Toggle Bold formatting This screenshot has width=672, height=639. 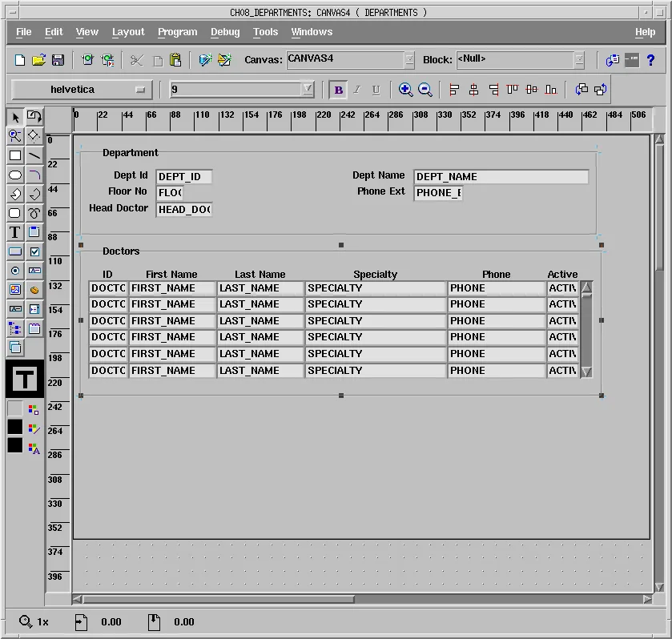pyautogui.click(x=339, y=90)
